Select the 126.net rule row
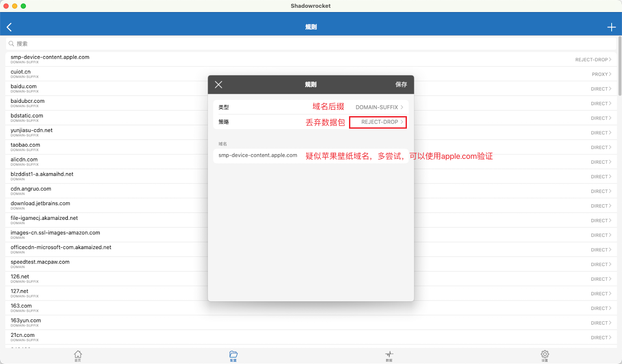622x364 pixels. coord(311,279)
